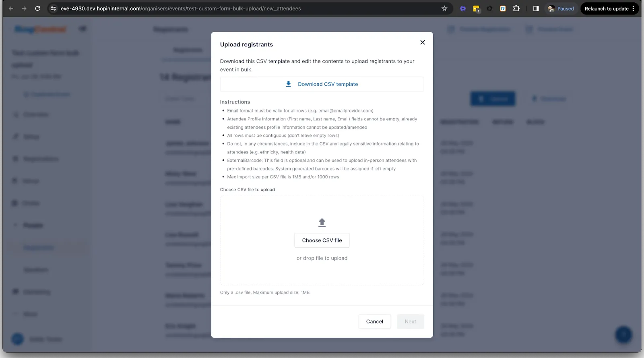Open the browser Extensions puzzle icon

pos(516,8)
